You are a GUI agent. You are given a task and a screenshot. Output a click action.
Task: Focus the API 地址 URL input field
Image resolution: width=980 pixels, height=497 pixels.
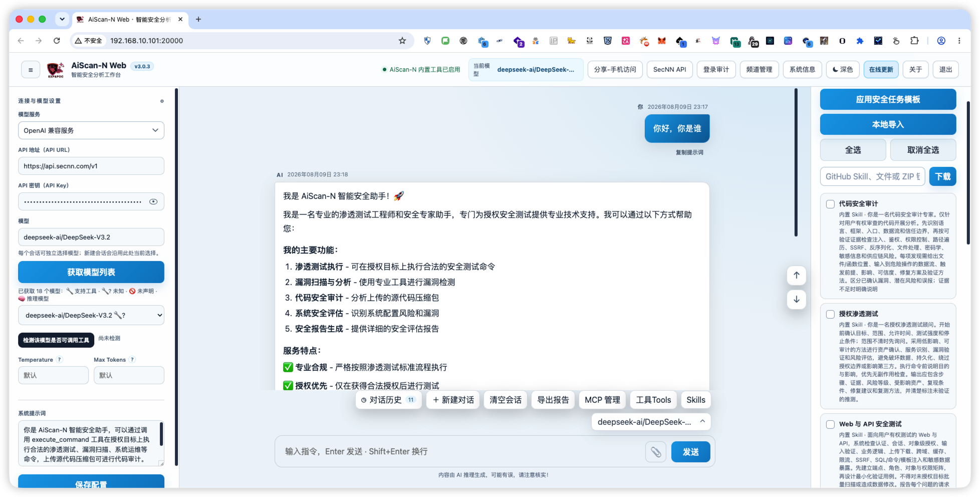click(91, 166)
